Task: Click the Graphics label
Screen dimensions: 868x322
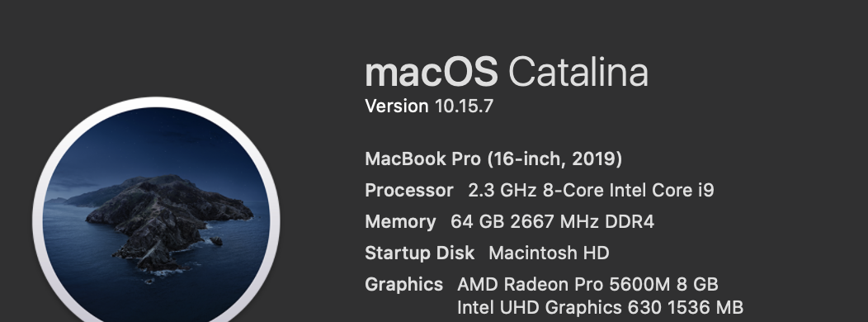Action: tap(403, 284)
